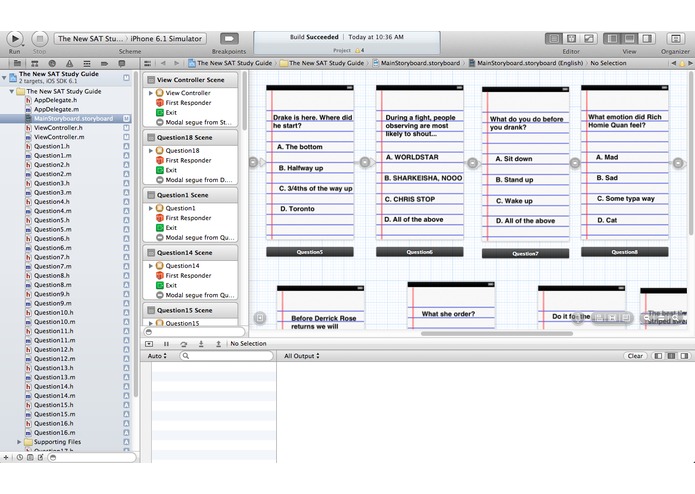Select 'D. Toronto' answer button
The width and height of the screenshot is (695, 494).
tap(297, 209)
